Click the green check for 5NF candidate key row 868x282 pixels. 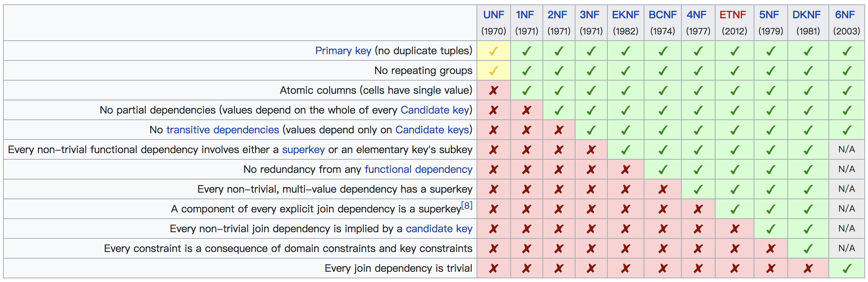(x=770, y=229)
